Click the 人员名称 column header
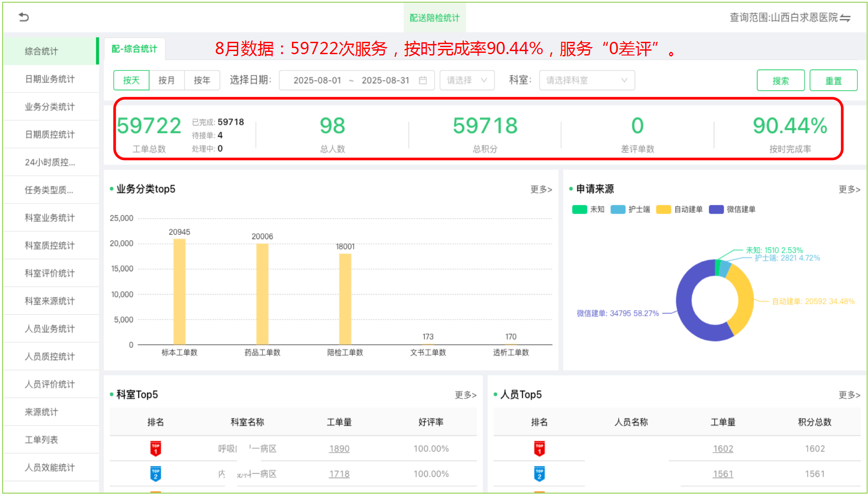The width and height of the screenshot is (868, 494). tap(631, 422)
